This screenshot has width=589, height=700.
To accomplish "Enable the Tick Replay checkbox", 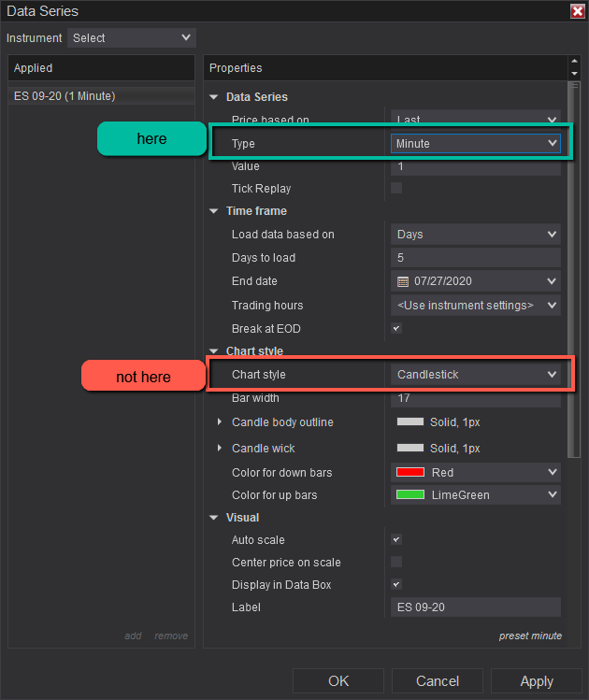I will pyautogui.click(x=396, y=188).
